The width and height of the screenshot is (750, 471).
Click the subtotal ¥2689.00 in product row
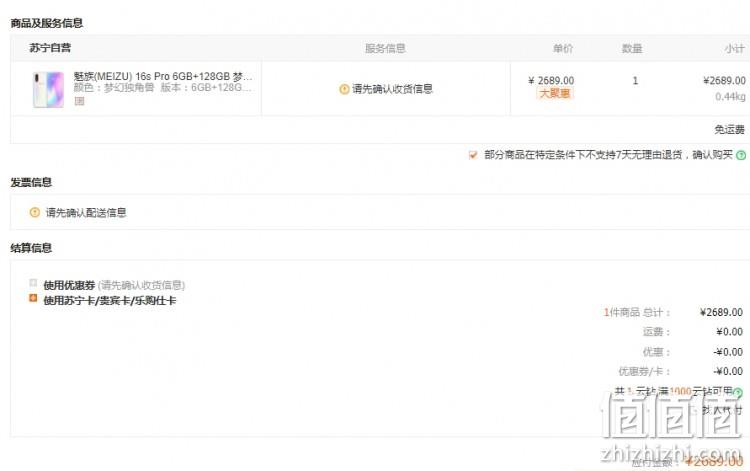point(724,80)
